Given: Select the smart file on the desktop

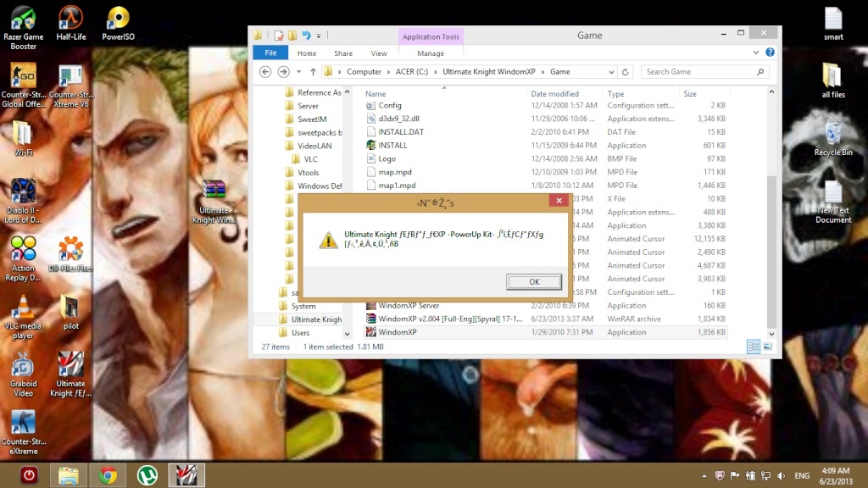Looking at the screenshot, I should [833, 23].
